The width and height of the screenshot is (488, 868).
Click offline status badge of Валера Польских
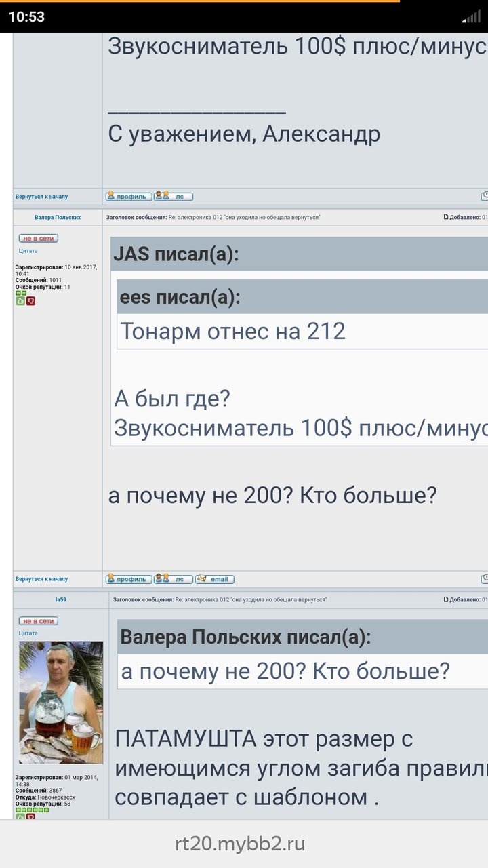pyautogui.click(x=39, y=239)
